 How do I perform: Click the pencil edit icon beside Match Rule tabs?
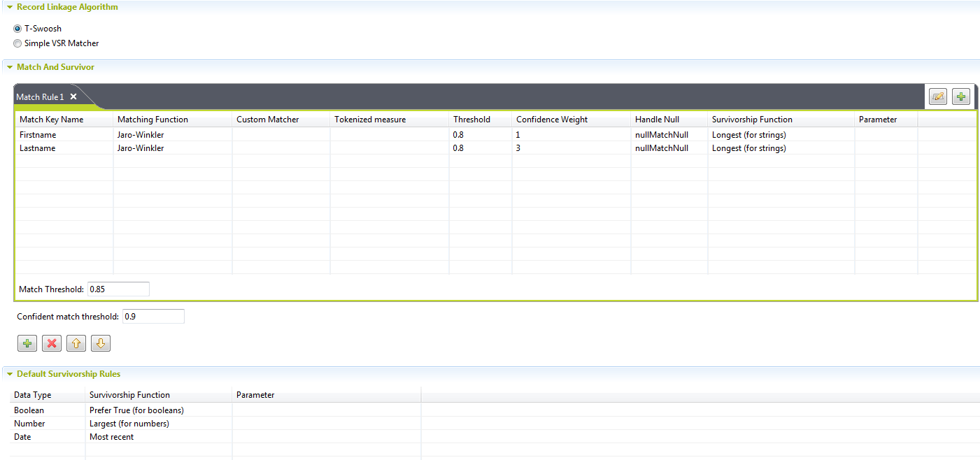(x=937, y=96)
